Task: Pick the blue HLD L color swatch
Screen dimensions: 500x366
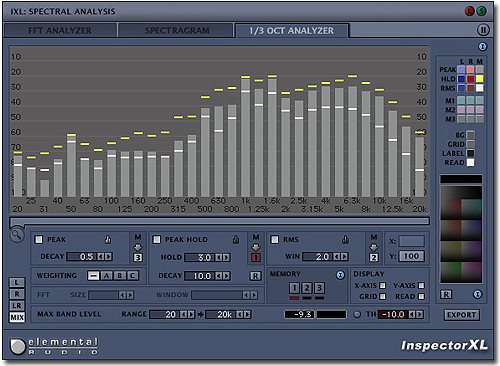Action: (461, 79)
